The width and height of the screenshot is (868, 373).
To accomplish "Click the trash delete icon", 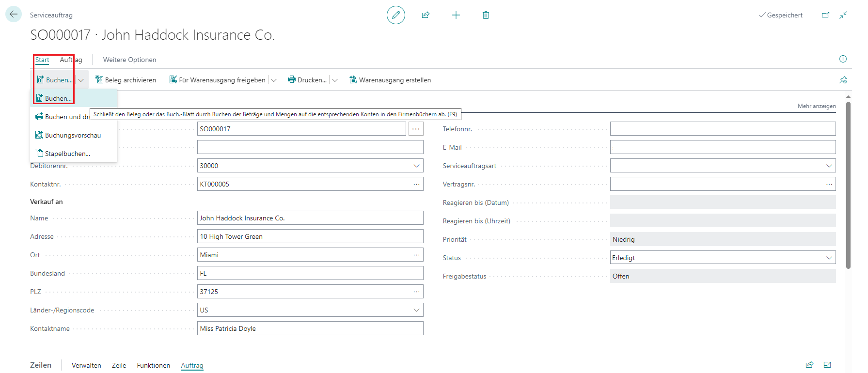I will (486, 15).
